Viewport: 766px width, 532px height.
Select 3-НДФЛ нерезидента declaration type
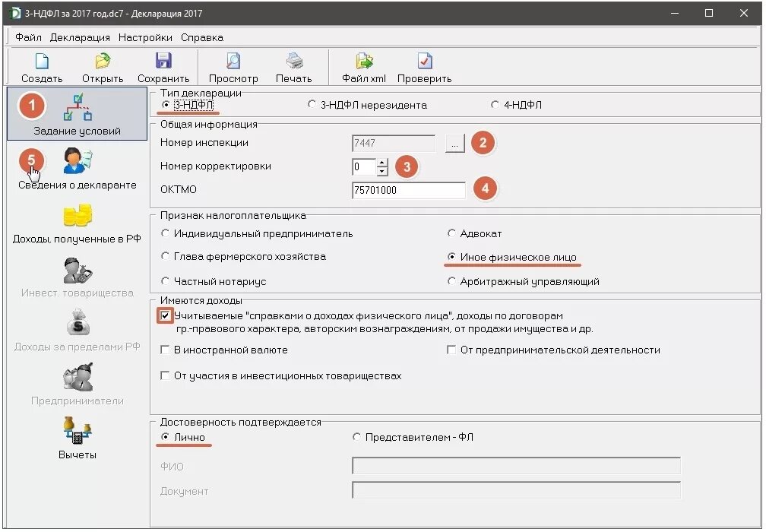(x=312, y=105)
